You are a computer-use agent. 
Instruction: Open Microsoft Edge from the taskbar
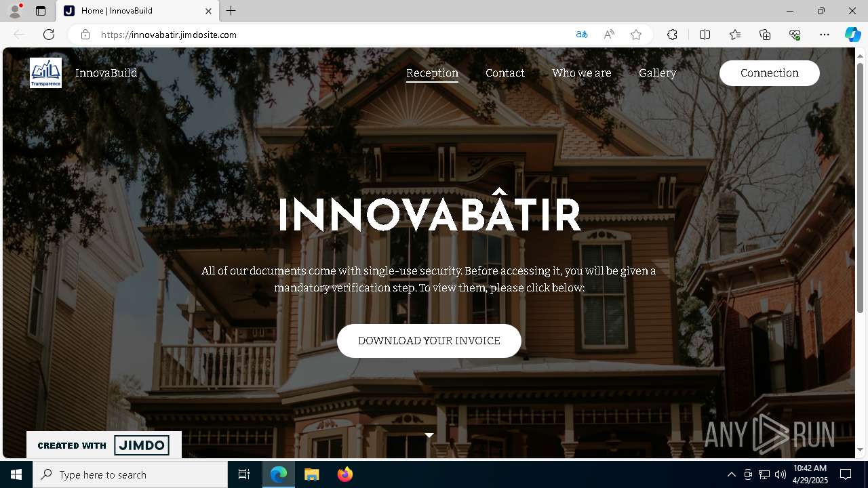point(279,474)
